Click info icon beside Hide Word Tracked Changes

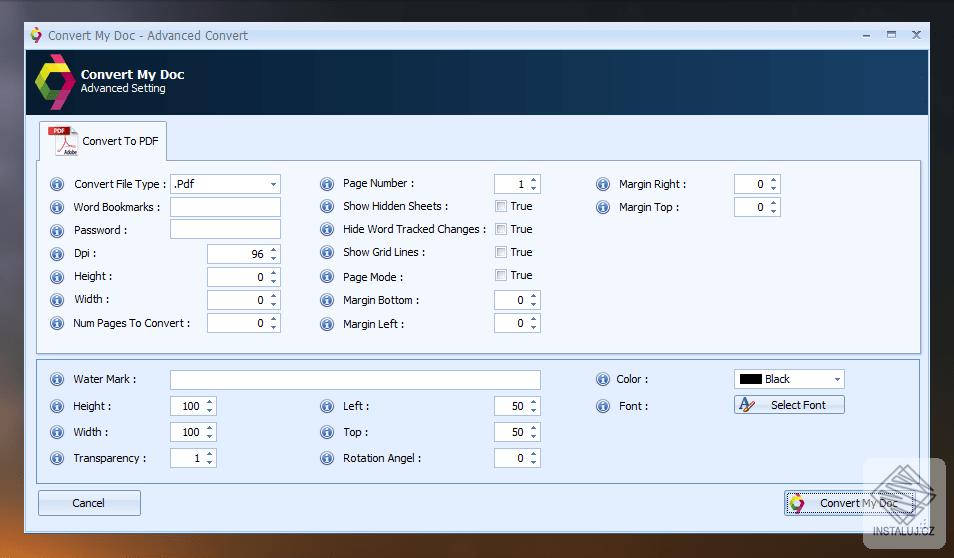(327, 229)
